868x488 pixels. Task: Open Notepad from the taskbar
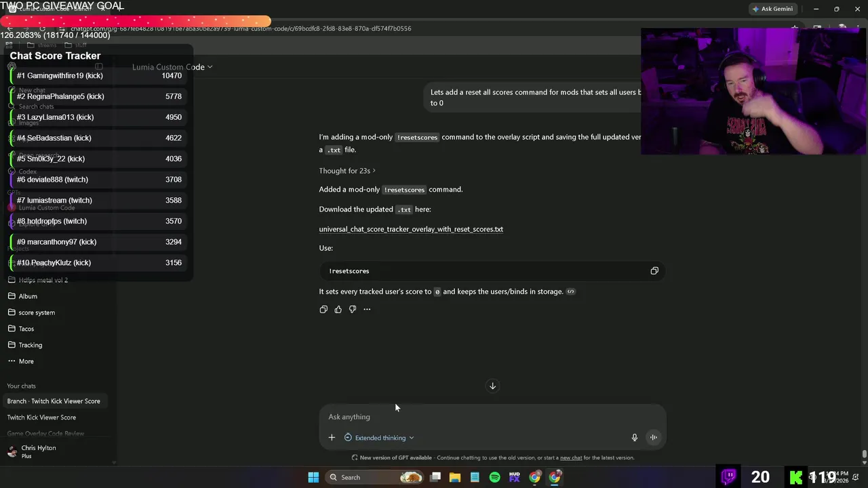tap(475, 477)
